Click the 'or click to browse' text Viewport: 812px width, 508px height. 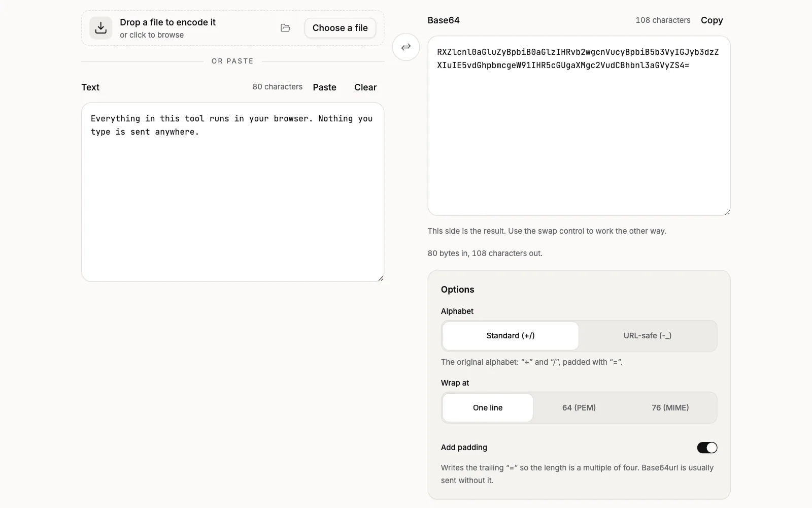(152, 35)
